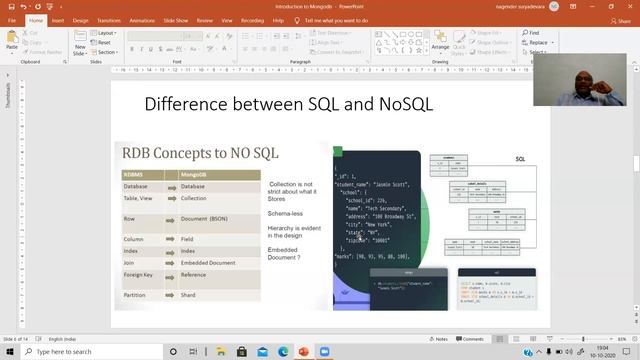Open Shape Outline options
This screenshot has width=640, height=360.
pos(490,42)
